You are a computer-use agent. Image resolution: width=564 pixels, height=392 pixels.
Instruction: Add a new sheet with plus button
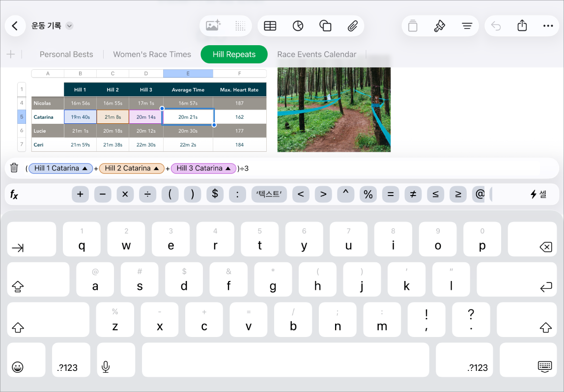click(11, 55)
